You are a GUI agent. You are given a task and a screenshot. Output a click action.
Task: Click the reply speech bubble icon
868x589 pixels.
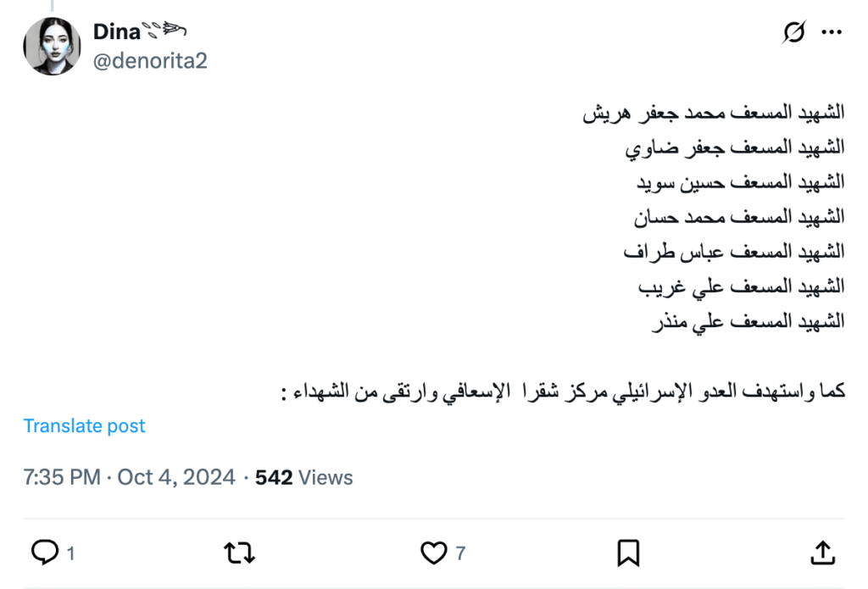click(43, 553)
